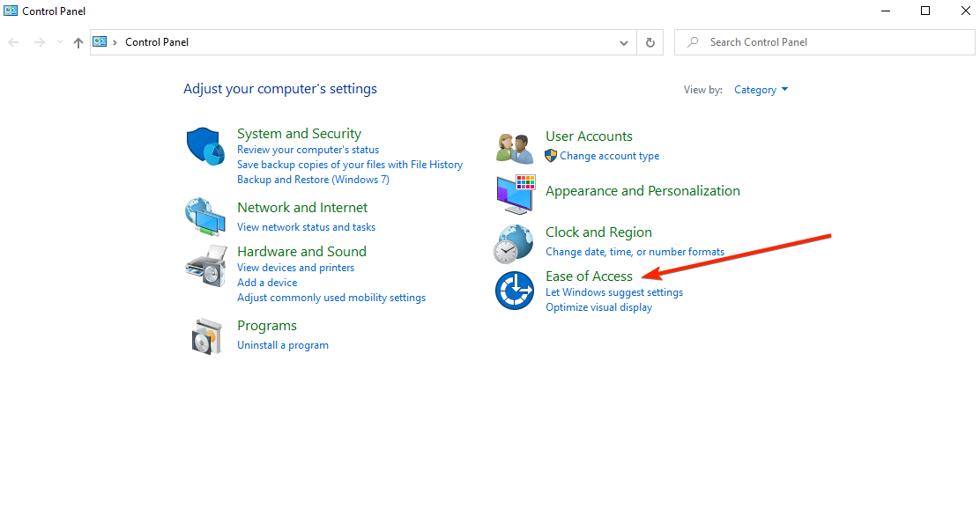Click Uninstall a program link

[282, 345]
